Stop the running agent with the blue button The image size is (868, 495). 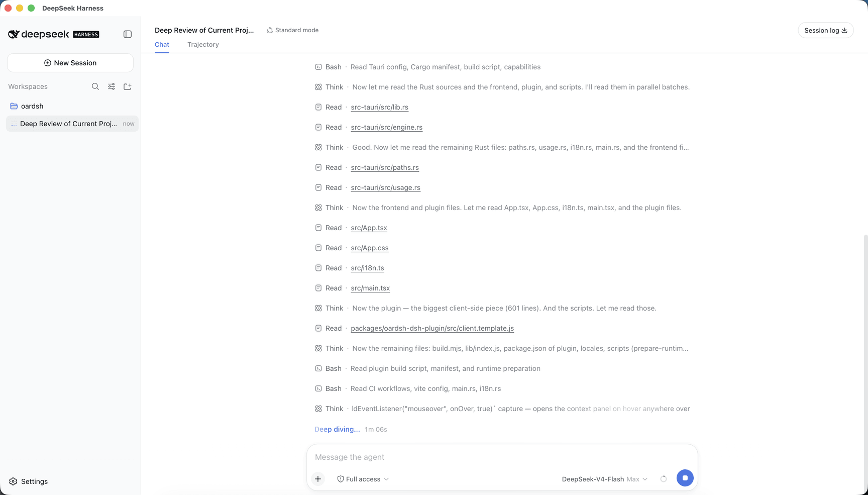pyautogui.click(x=685, y=478)
